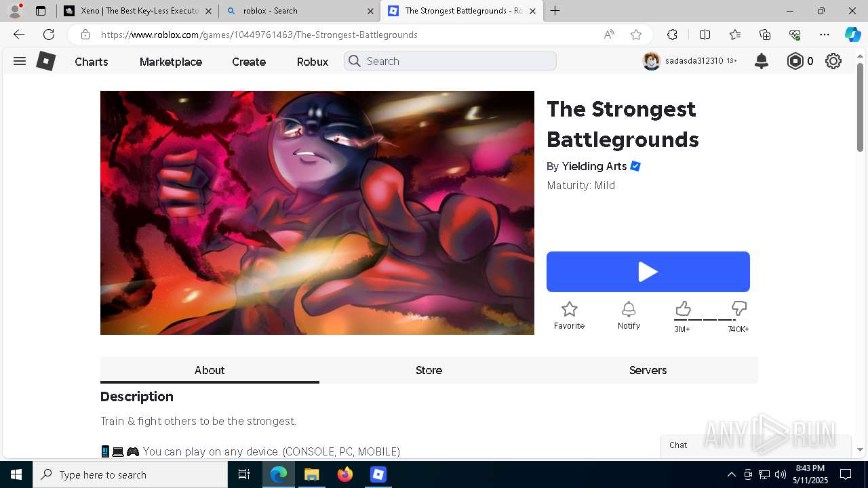
Task: Open the Roblox notifications bell
Action: 762,61
